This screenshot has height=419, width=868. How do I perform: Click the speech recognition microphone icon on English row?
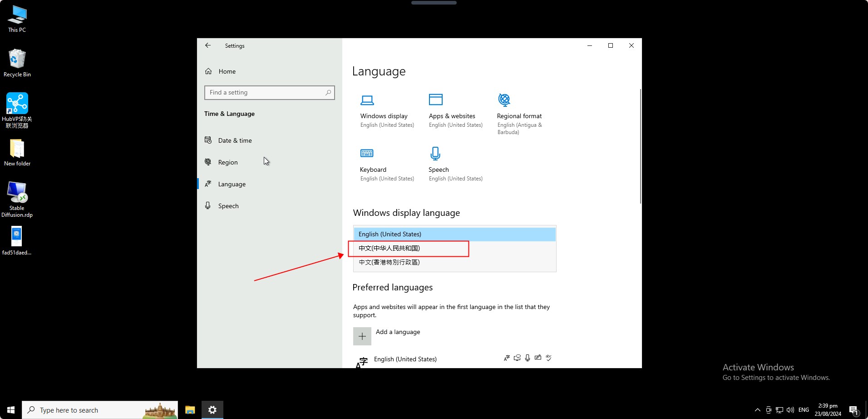[x=528, y=358]
